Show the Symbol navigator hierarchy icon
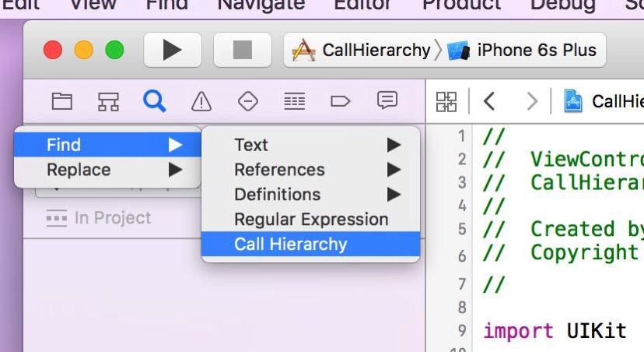 (108, 101)
